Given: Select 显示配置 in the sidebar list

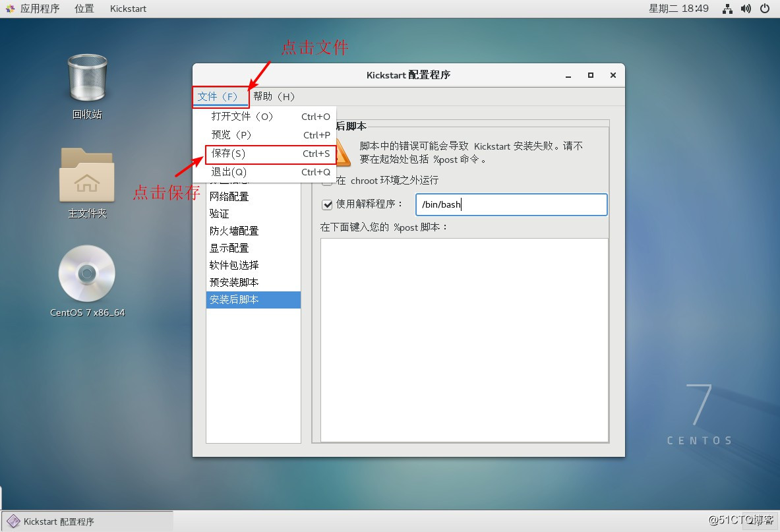Looking at the screenshot, I should 253,248.
